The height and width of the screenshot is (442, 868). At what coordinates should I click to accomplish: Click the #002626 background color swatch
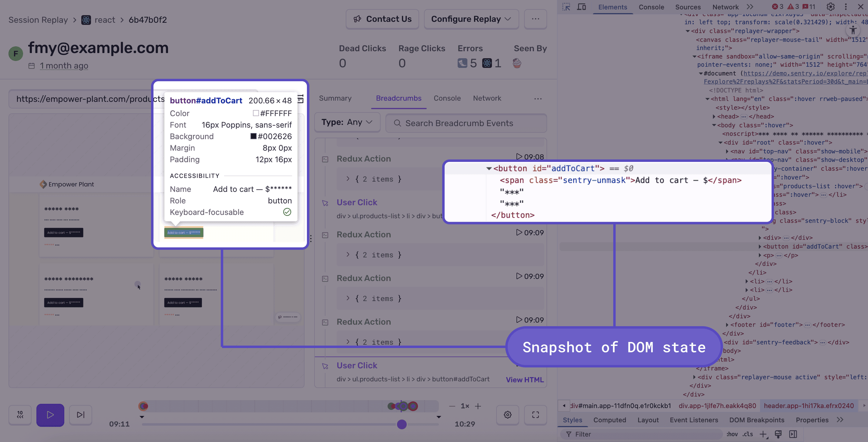pyautogui.click(x=253, y=136)
